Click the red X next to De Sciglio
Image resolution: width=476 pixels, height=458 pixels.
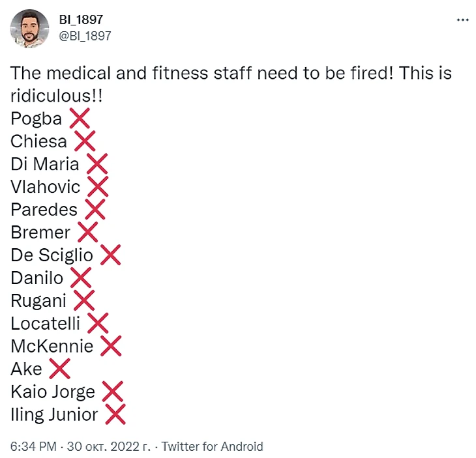pyautogui.click(x=110, y=255)
